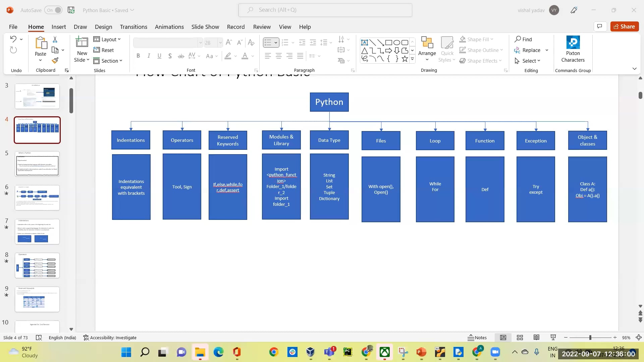This screenshot has height=362, width=644.
Task: Click the Bold formatting icon
Action: [138, 56]
